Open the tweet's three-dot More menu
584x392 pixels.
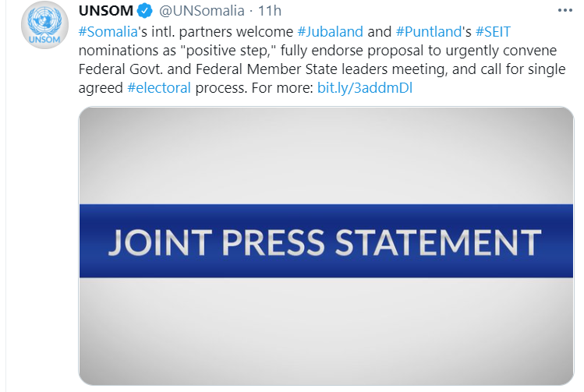tap(565, 11)
